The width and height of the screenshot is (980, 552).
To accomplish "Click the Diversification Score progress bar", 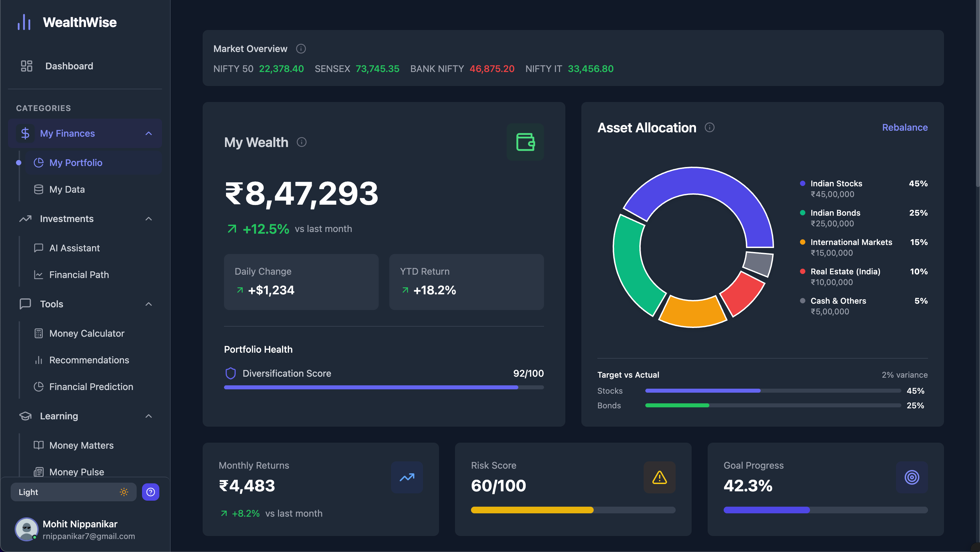I will [x=383, y=387].
